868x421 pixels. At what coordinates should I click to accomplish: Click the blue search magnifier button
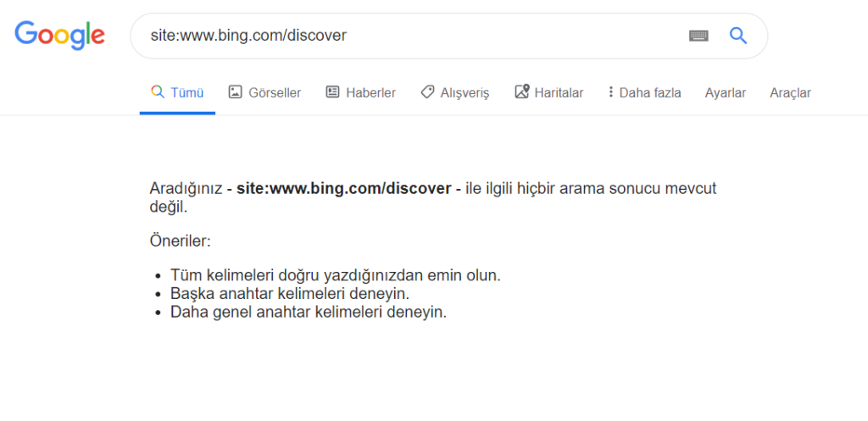click(738, 36)
